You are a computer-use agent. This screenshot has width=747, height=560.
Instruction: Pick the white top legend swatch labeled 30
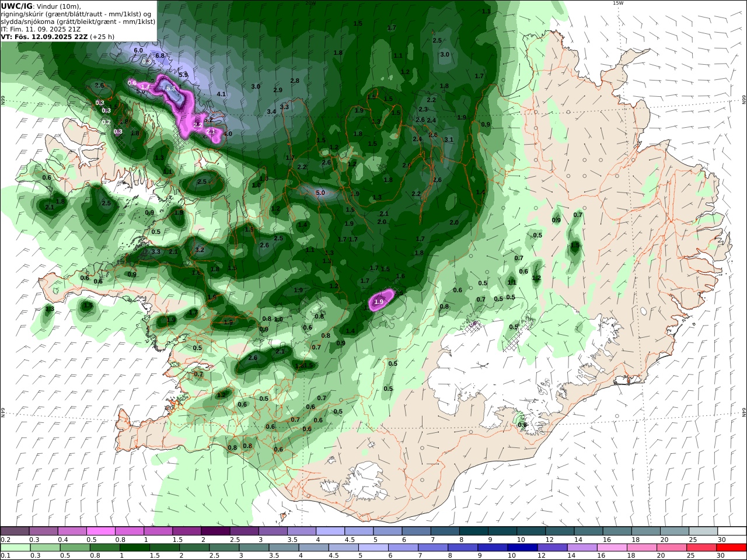tap(732, 531)
